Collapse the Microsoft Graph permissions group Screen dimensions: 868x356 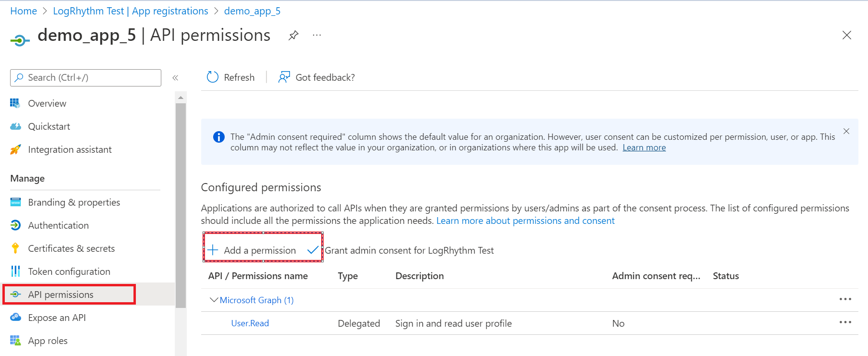pyautogui.click(x=214, y=300)
